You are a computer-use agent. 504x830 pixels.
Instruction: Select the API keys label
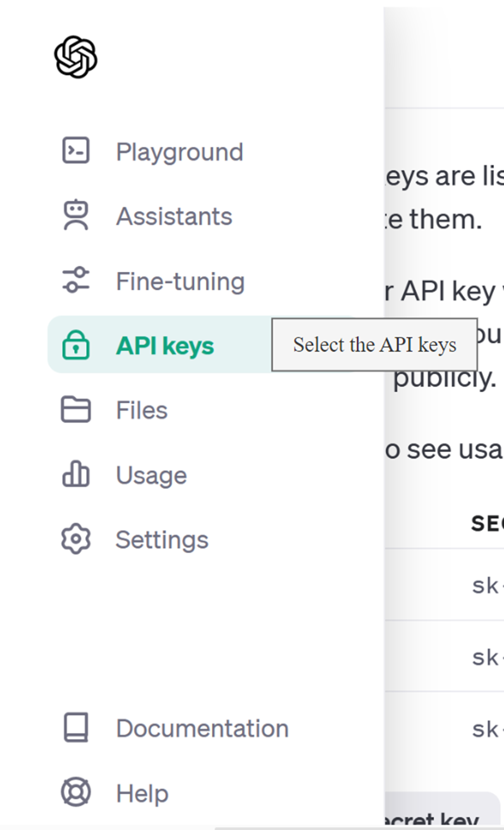[x=165, y=345]
